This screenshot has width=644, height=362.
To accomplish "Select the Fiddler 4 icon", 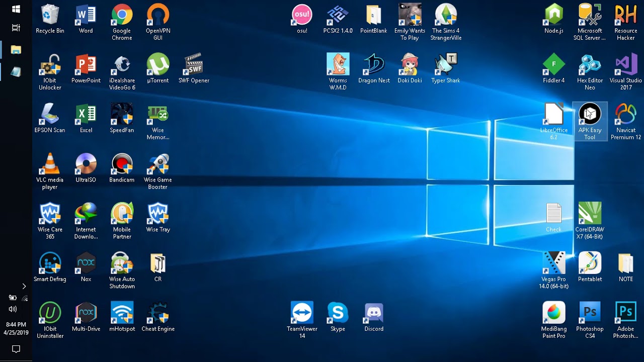I will pos(554,69).
